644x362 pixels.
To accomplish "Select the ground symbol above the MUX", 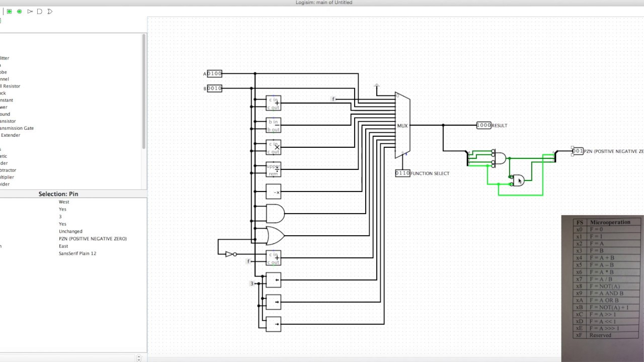I will [377, 86].
